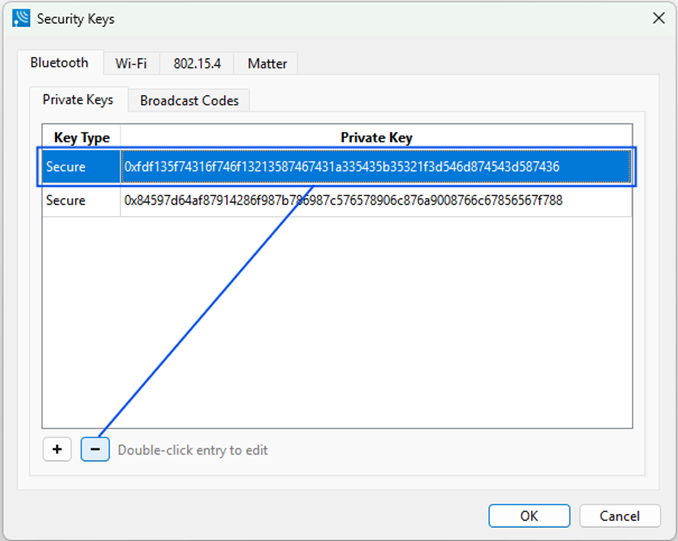Click the plus icon to add a key
Viewport: 678px width, 541px height.
(x=57, y=449)
